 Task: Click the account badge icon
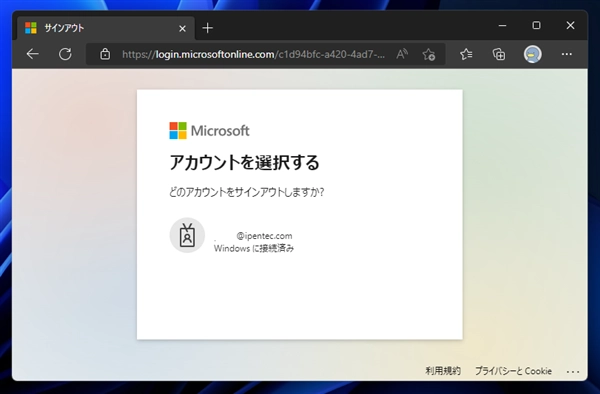[x=187, y=235]
